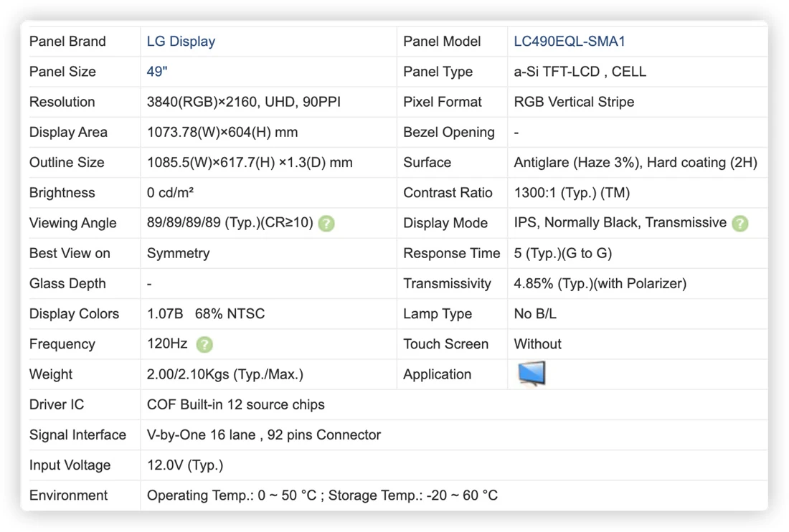Select the resolution value 3840(RGB)×2160, UHD, 90PPI
789x532 pixels.
click(x=244, y=102)
